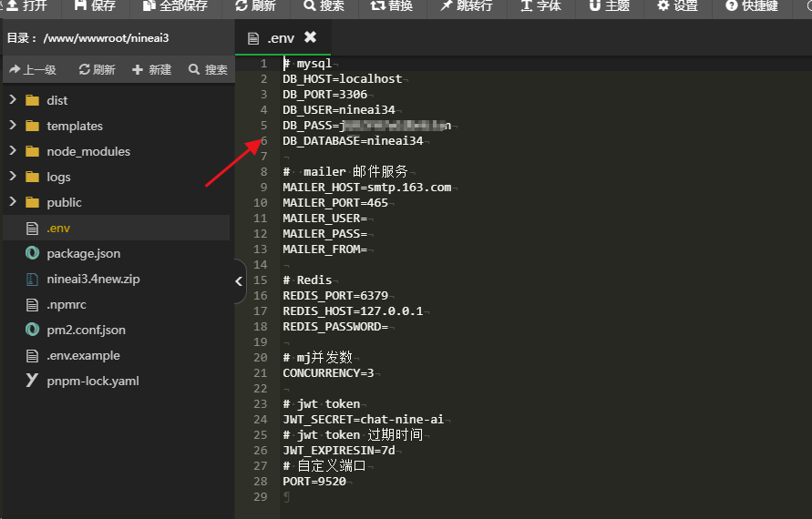Open the Replace (替换) tool

(x=392, y=5)
